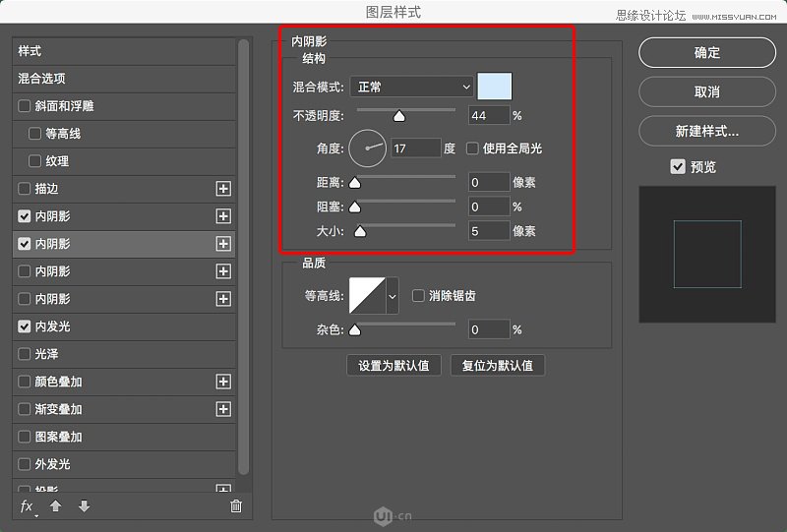Click the 大小 slider handle

coord(360,231)
